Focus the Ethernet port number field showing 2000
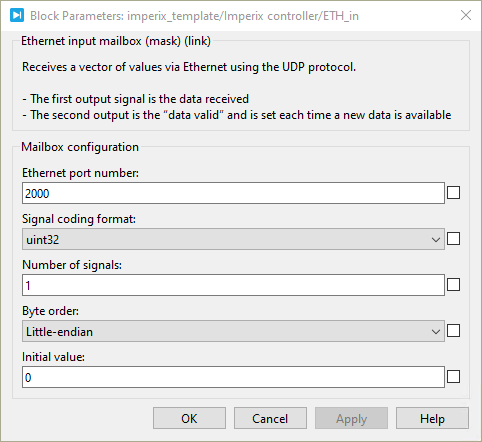The image size is (482, 442). pos(233,193)
